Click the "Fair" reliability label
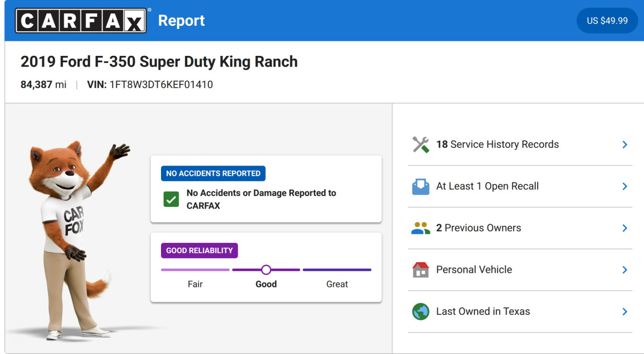Screen dimensions: 644x354 [x=195, y=284]
